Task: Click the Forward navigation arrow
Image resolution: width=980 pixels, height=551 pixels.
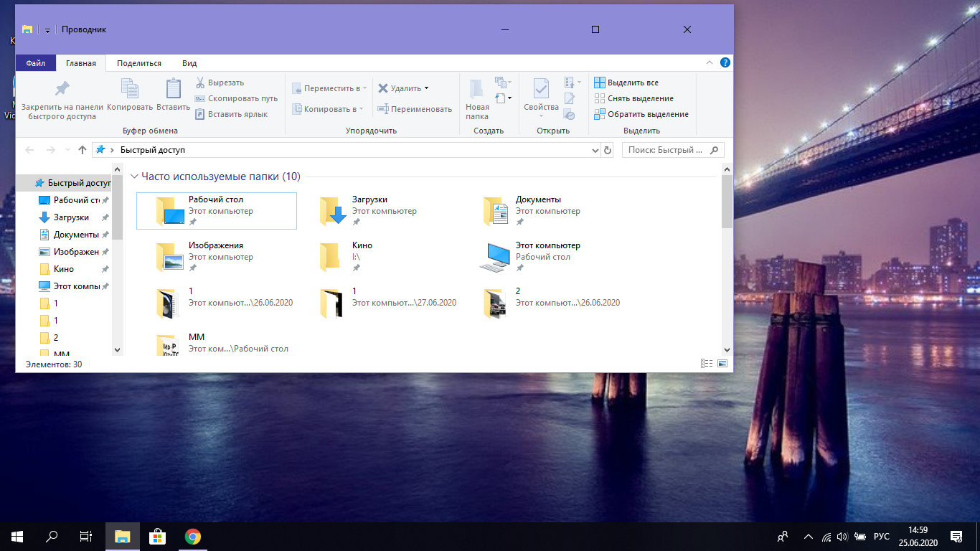Action: (50, 150)
